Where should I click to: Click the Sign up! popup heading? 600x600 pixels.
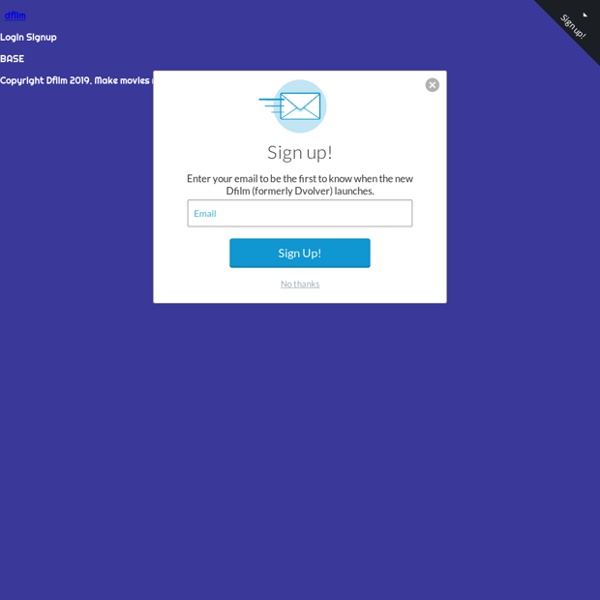pos(300,153)
